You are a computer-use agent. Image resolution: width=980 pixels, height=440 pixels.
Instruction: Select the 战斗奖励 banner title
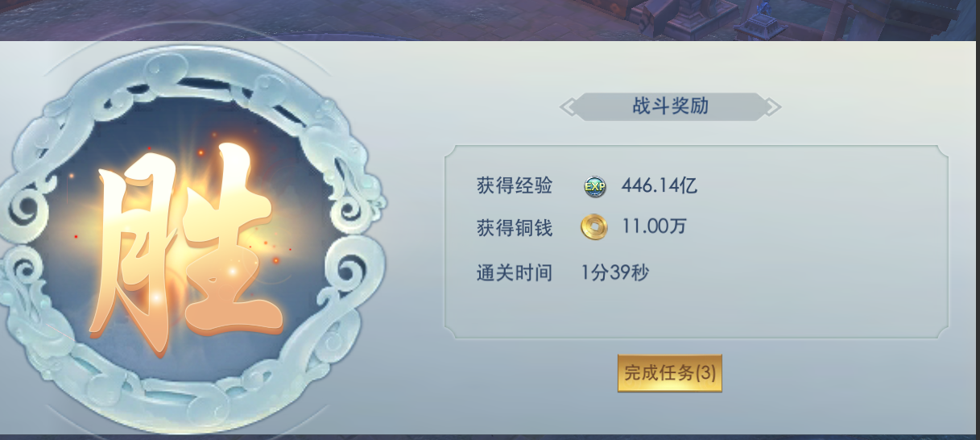point(670,106)
